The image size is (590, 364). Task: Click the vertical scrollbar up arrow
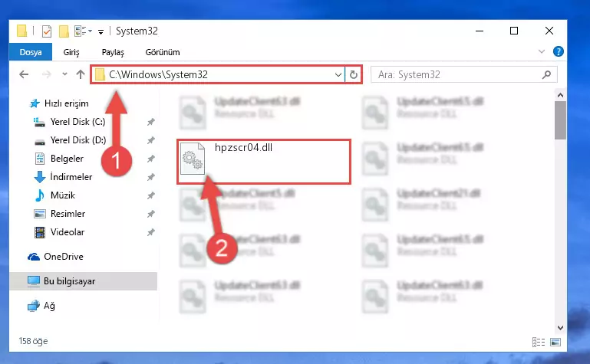[x=560, y=95]
